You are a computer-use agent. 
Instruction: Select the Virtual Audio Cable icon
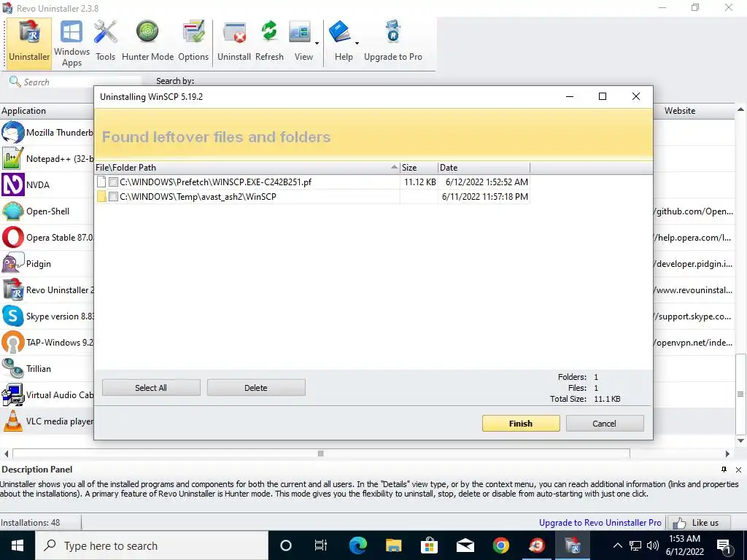coord(13,394)
